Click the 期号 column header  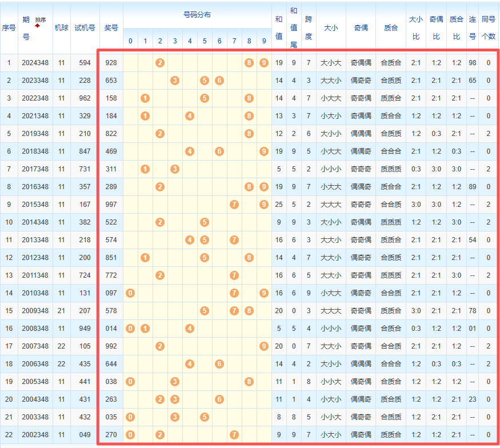click(26, 27)
